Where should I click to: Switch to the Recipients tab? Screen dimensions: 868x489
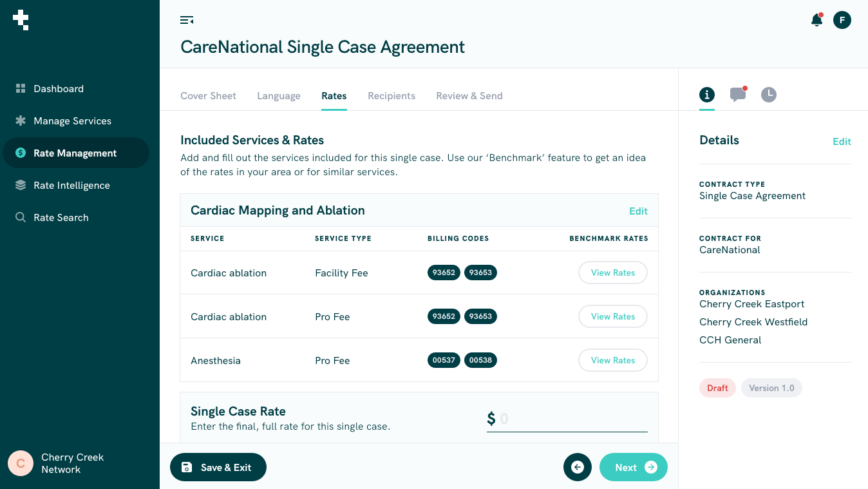(x=392, y=96)
